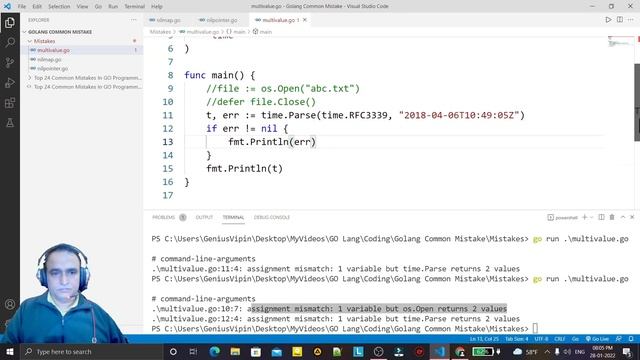Open editor More Actions ellipsis
The image size is (640, 360).
point(631,20)
